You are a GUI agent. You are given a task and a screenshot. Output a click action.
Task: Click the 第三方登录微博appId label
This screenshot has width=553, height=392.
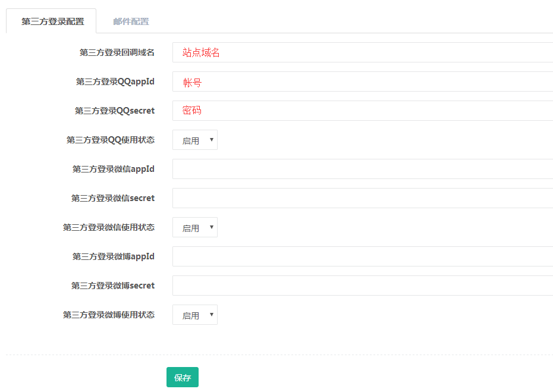(113, 256)
